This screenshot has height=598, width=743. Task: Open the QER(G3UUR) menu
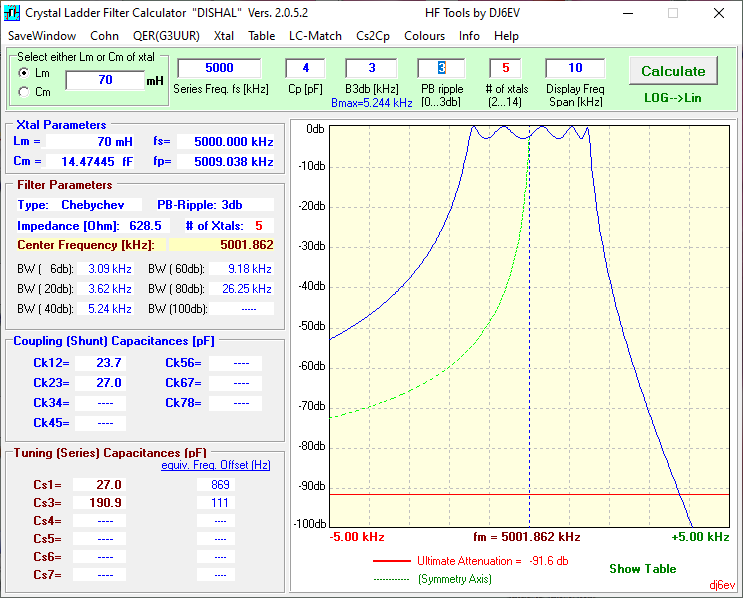[166, 36]
